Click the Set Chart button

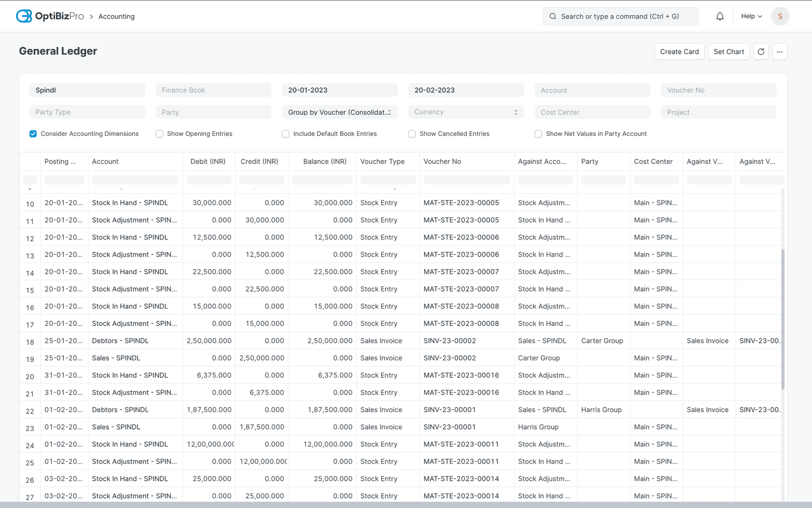[729, 52]
